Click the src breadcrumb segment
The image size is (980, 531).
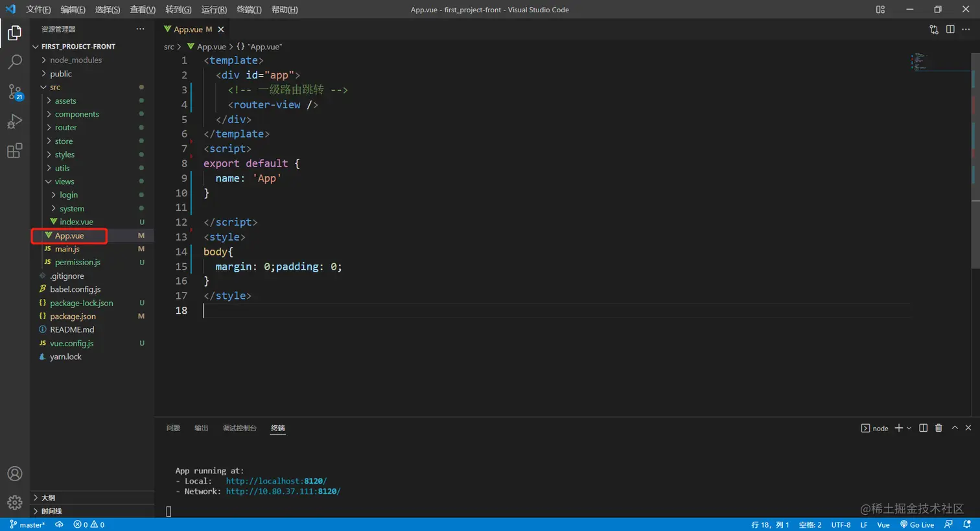tap(169, 47)
